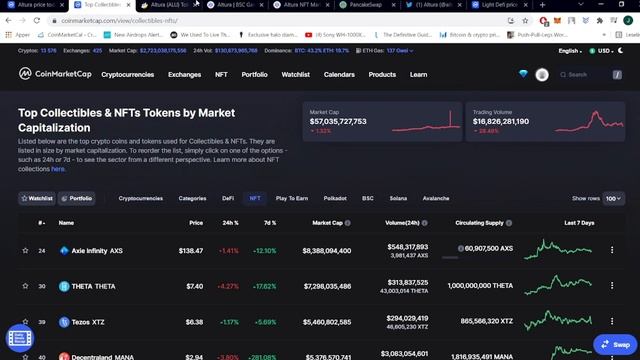640x360 pixels.
Task: Open Products nav menu
Action: click(382, 75)
